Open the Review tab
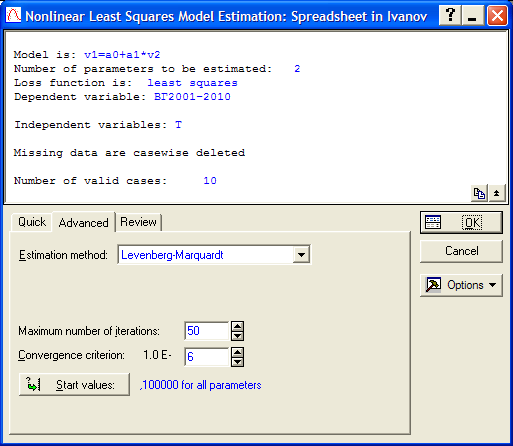 point(138,222)
